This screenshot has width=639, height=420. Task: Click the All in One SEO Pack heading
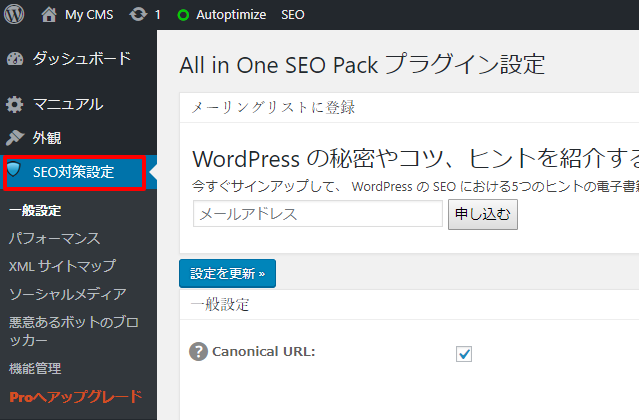coord(362,65)
